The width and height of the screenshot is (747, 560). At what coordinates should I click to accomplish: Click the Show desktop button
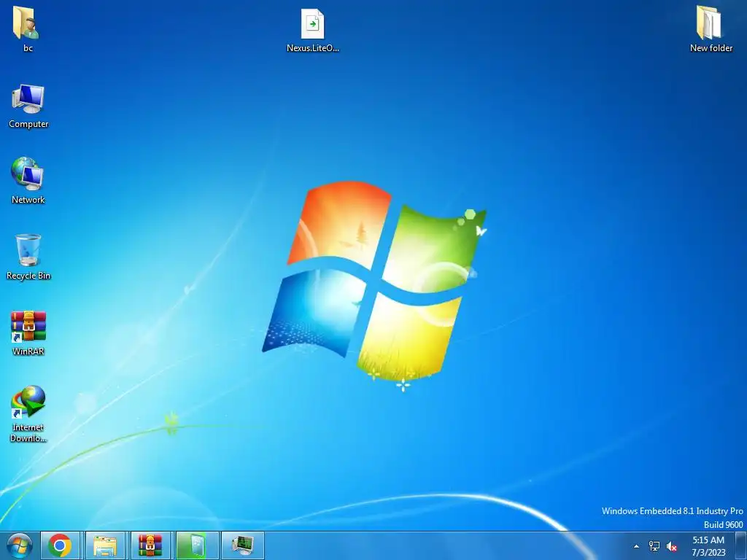pyautogui.click(x=741, y=545)
